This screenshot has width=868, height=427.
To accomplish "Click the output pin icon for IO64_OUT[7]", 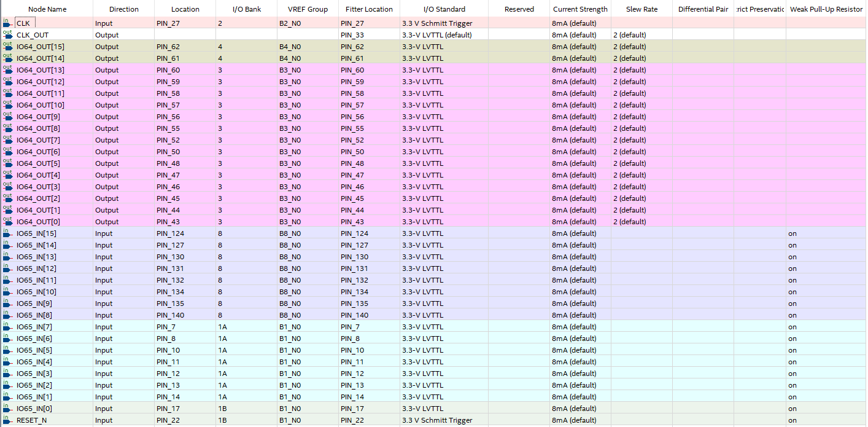I will [x=7, y=139].
